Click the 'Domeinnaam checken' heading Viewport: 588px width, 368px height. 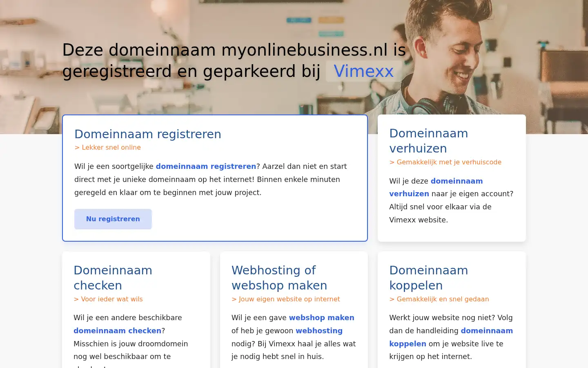(113, 278)
